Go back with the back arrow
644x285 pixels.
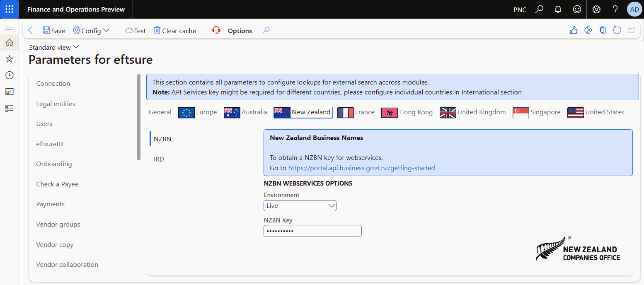31,30
